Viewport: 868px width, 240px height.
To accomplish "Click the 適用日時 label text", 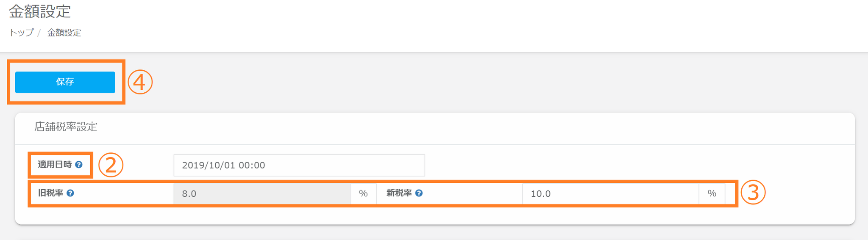I will point(55,165).
